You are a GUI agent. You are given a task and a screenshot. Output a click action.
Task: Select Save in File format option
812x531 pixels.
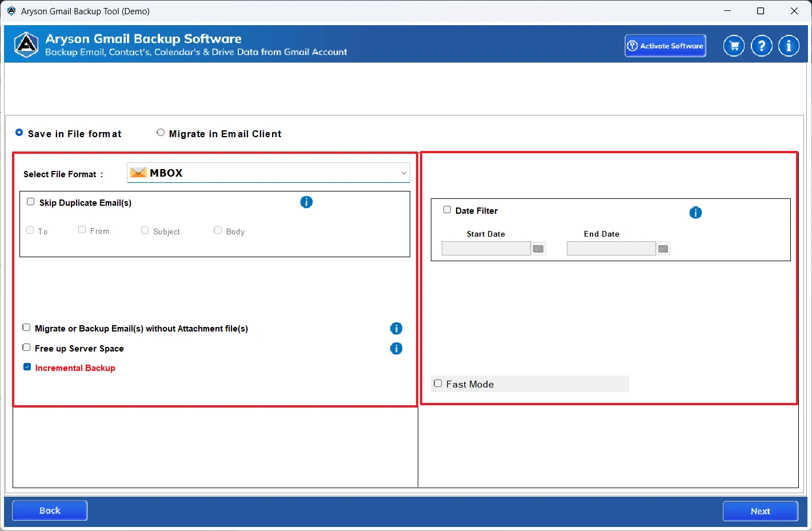click(x=19, y=133)
